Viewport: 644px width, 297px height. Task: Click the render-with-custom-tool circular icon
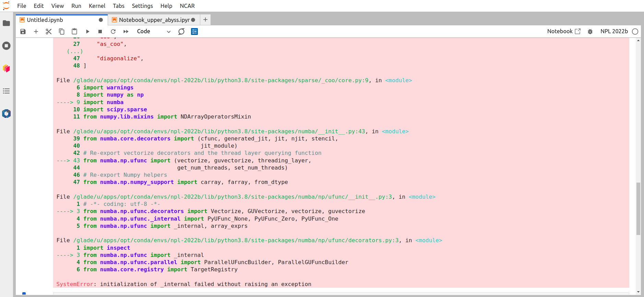click(181, 32)
